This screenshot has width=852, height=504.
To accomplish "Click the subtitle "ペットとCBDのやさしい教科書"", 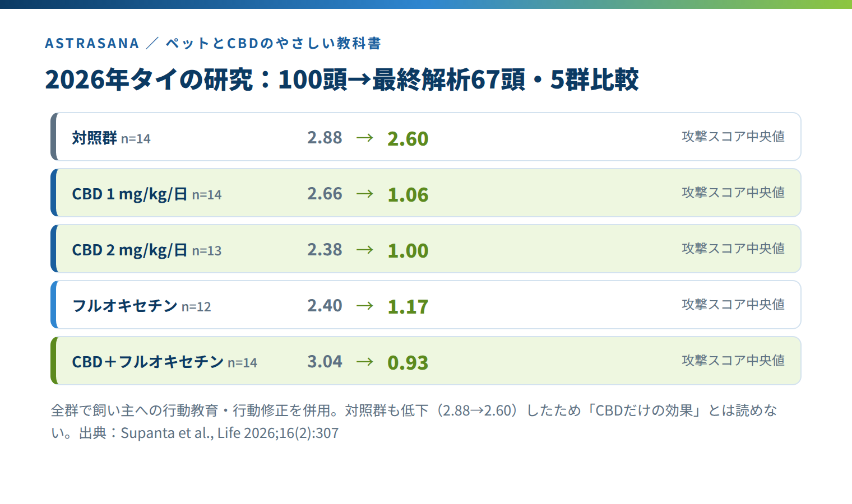I will pyautogui.click(x=274, y=43).
